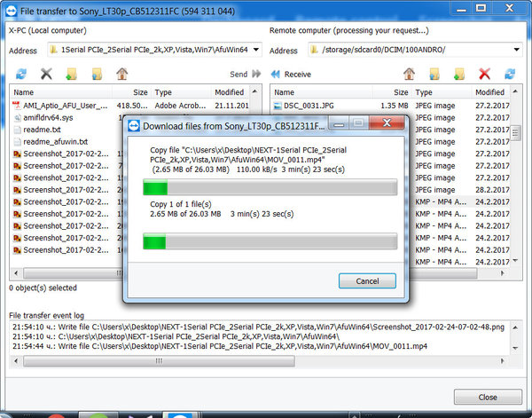
Task: Sort remote files by Size column
Action: pos(392,92)
